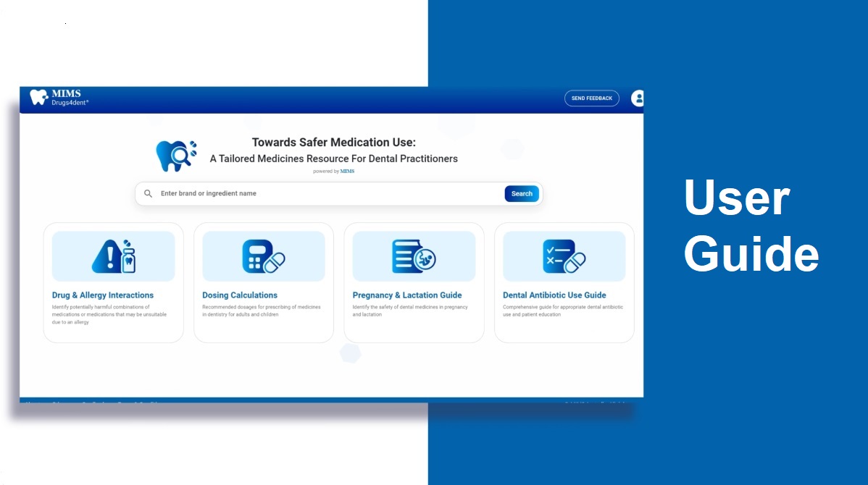Click the powered by MIMS link
868x485 pixels.
tap(334, 172)
